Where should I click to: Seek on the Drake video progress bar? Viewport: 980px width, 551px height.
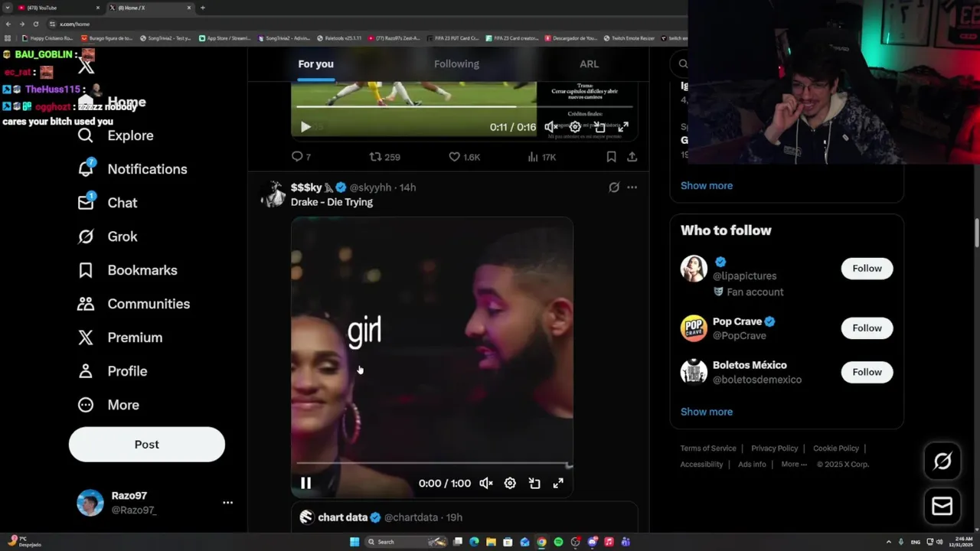tap(432, 463)
